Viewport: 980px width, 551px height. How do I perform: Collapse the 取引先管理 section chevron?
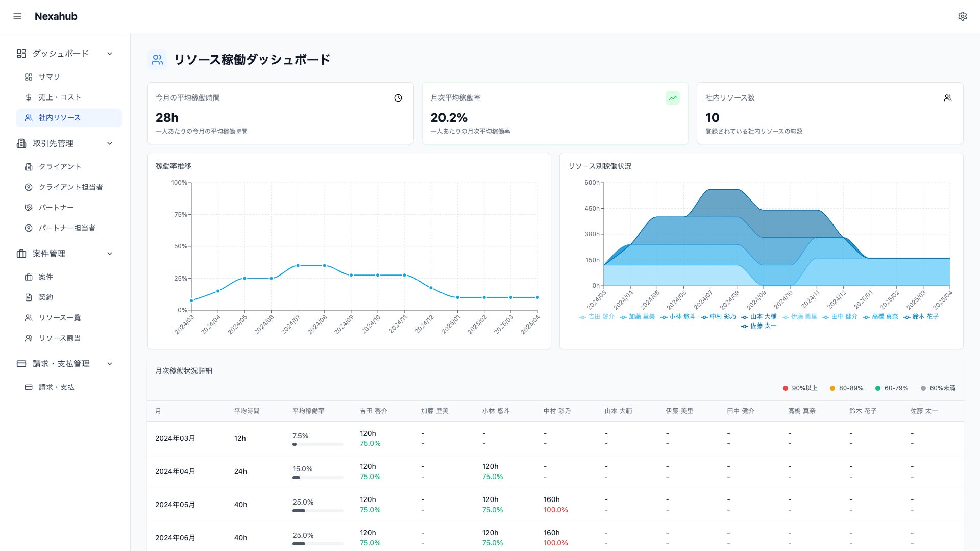110,143
